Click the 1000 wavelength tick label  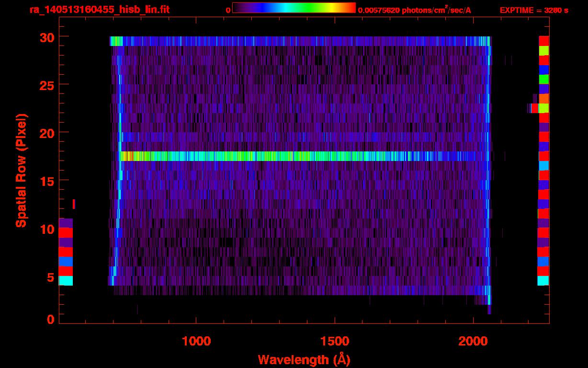196,341
